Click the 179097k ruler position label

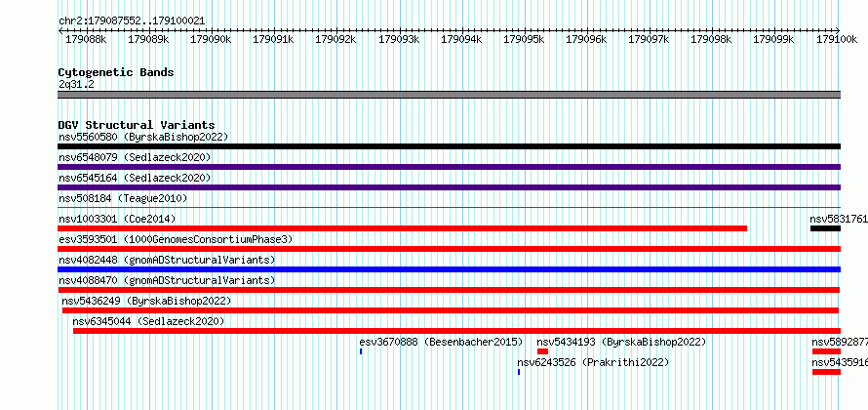[649, 39]
